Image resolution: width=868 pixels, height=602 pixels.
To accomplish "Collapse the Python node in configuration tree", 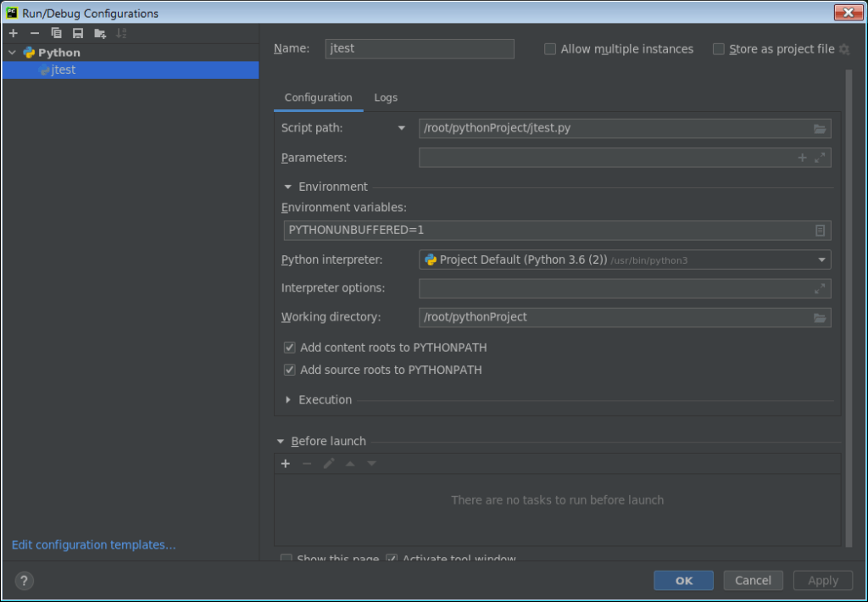I will coord(13,53).
